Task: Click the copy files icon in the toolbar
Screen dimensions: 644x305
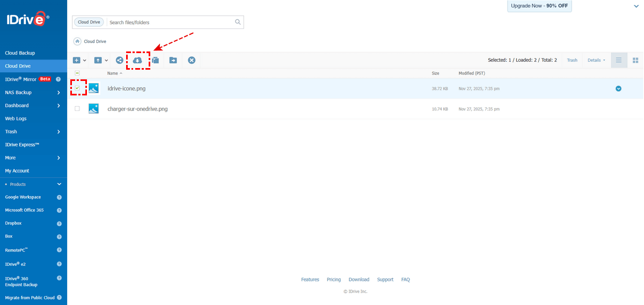Action: click(156, 61)
